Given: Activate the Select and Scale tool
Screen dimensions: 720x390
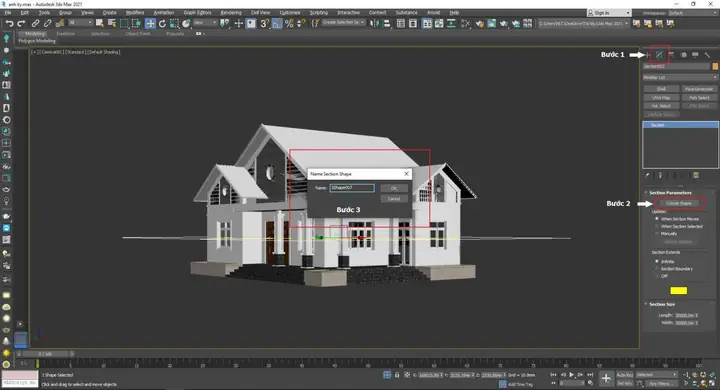Looking at the screenshot, I should pos(174,23).
